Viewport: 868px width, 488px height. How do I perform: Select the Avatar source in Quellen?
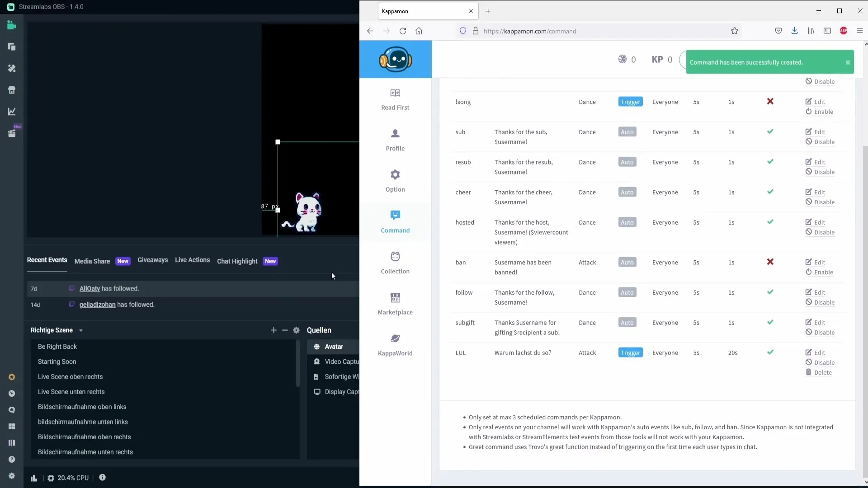(334, 347)
